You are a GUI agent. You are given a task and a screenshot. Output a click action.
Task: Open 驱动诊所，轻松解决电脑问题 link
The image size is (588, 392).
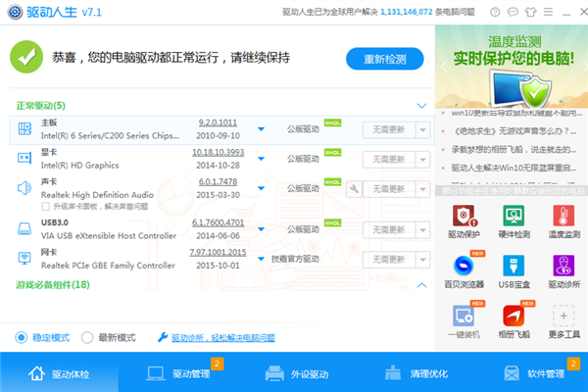pos(223,338)
